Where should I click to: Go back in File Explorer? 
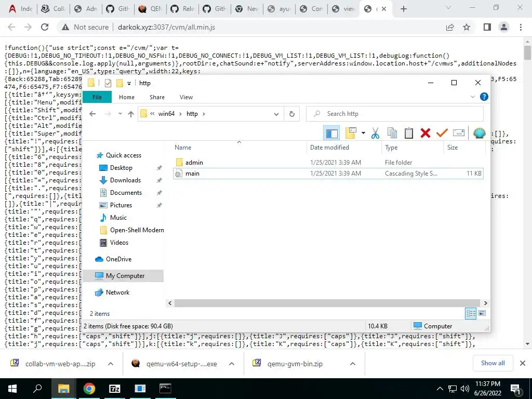[x=92, y=114]
